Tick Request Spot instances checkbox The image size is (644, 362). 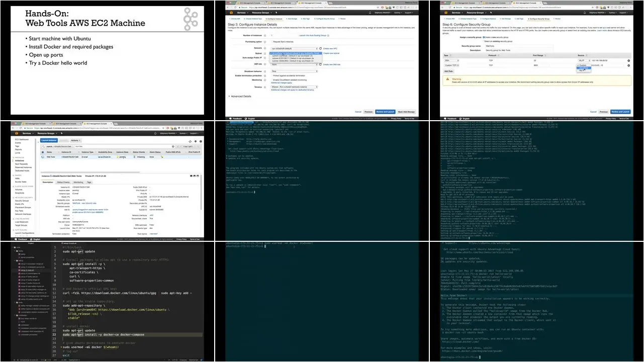coord(272,41)
